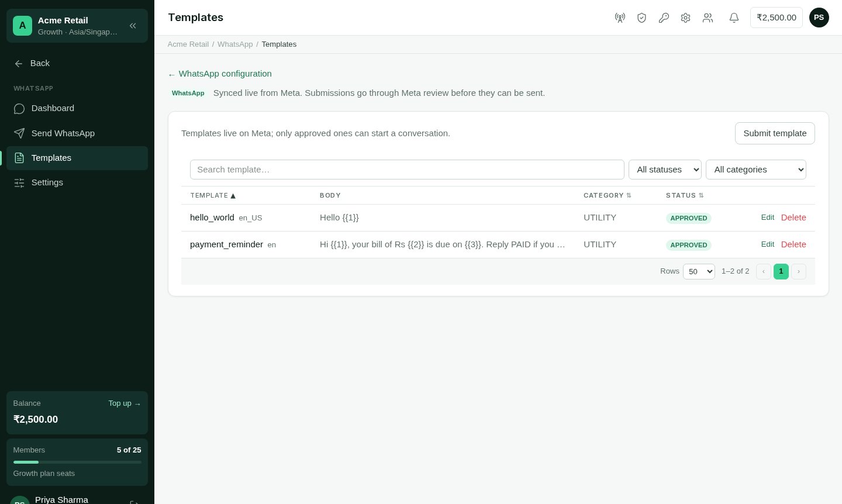The height and width of the screenshot is (504, 842).
Task: Click the next page arrow
Action: point(799,271)
